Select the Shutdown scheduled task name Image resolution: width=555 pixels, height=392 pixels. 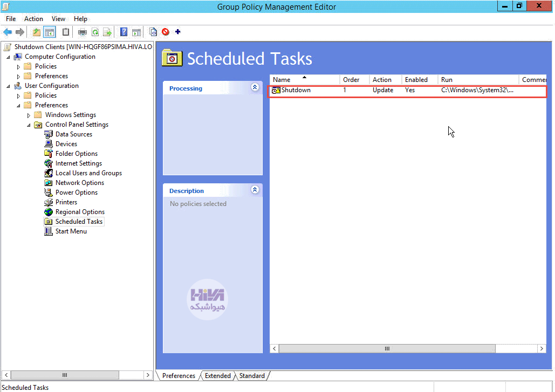point(296,90)
